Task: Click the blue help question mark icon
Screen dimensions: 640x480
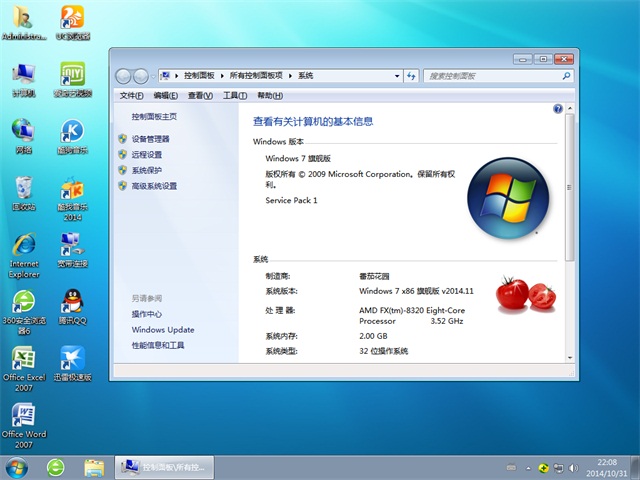Action: [x=558, y=109]
